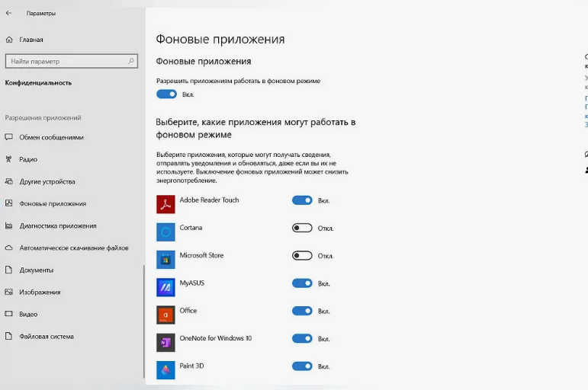Screen dimensions: 588x390
Task: Click the Paint 3D app icon
Action: point(165,370)
